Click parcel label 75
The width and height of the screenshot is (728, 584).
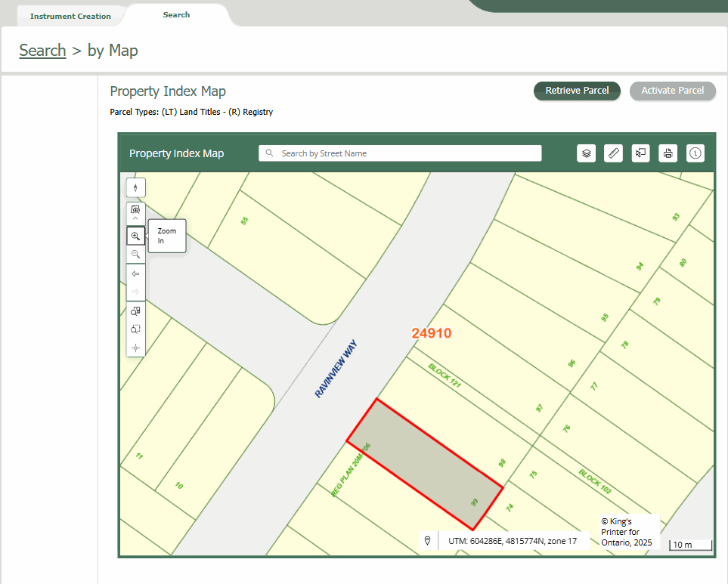[x=533, y=474]
